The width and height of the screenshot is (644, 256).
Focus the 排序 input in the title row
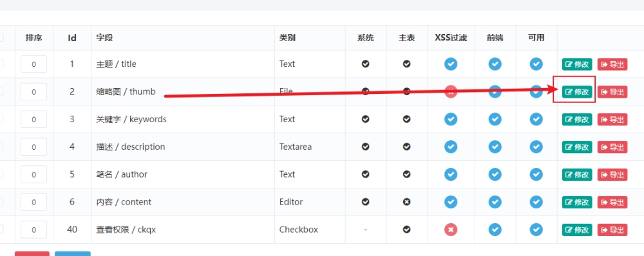click(x=33, y=64)
